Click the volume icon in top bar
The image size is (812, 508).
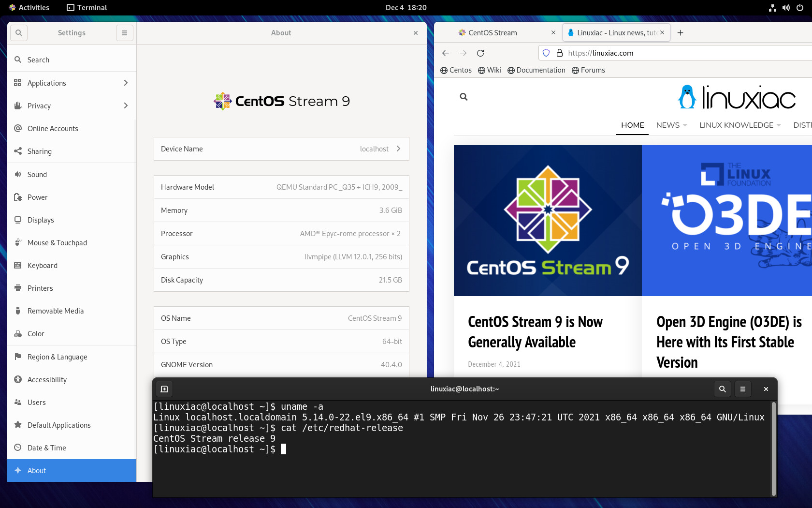(x=786, y=7)
